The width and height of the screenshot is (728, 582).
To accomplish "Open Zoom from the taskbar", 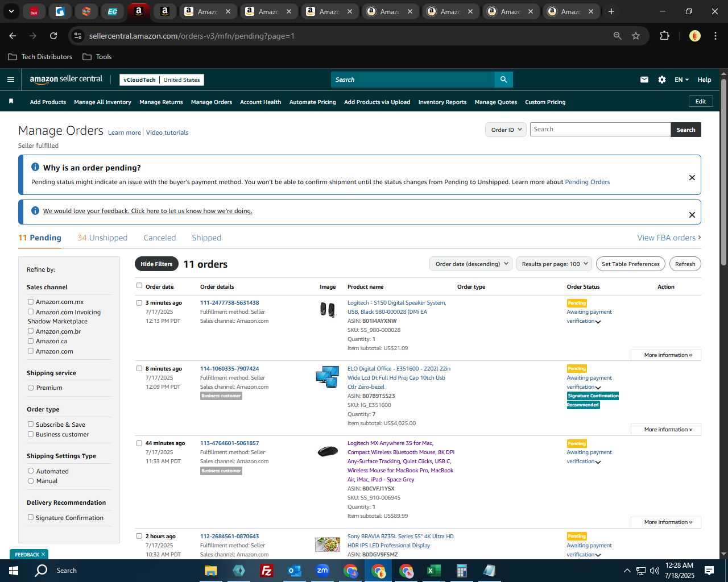I will point(322,571).
